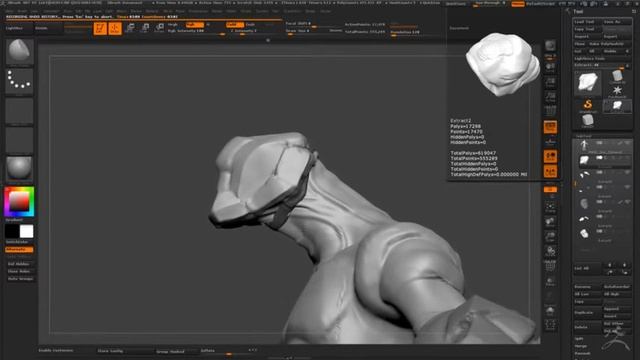Click Enable Customize at the bottom
The width and height of the screenshot is (640, 360).
[x=56, y=350]
